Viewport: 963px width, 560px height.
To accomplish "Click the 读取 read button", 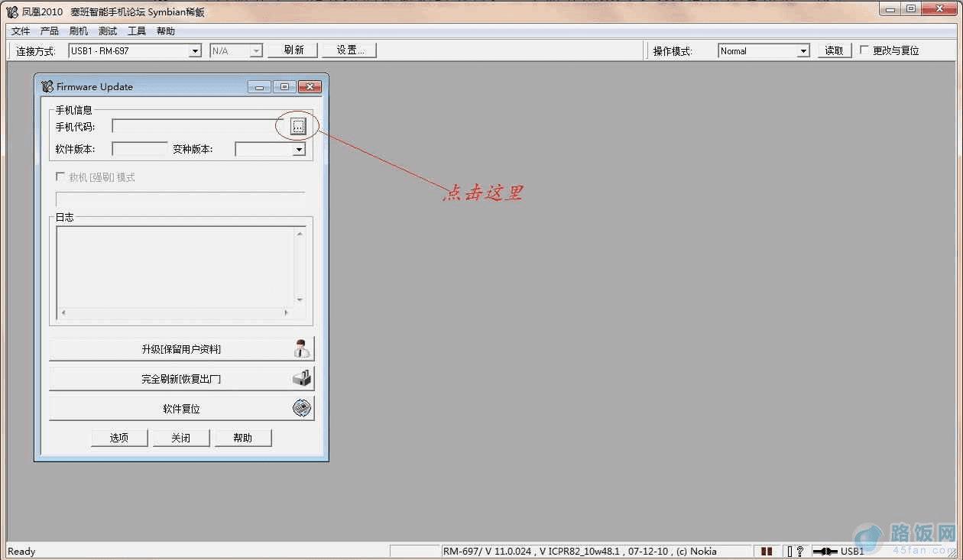I will pyautogui.click(x=834, y=50).
